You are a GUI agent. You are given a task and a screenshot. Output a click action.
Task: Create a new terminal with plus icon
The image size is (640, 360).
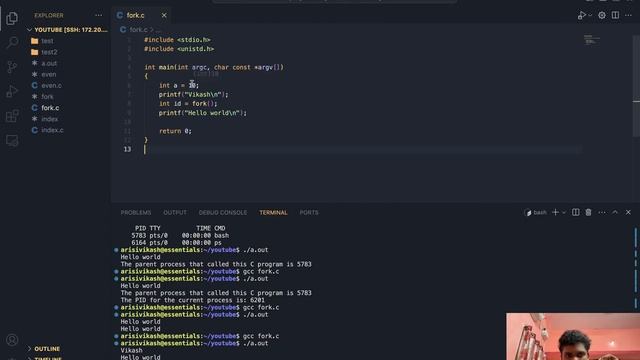[x=555, y=212]
